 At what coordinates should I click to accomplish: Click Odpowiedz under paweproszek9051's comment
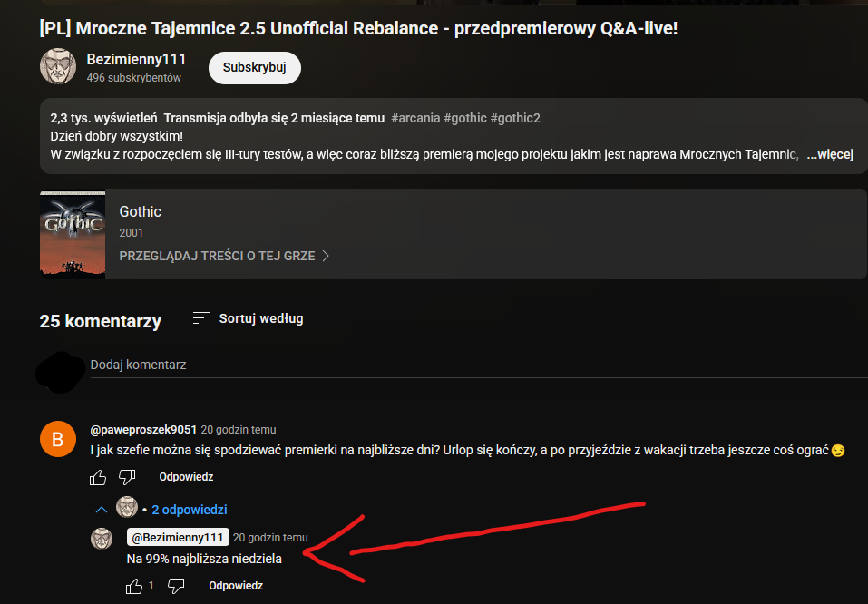186,477
